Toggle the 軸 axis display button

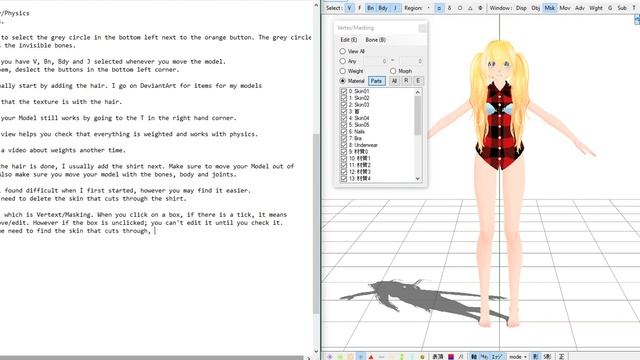click(473, 357)
